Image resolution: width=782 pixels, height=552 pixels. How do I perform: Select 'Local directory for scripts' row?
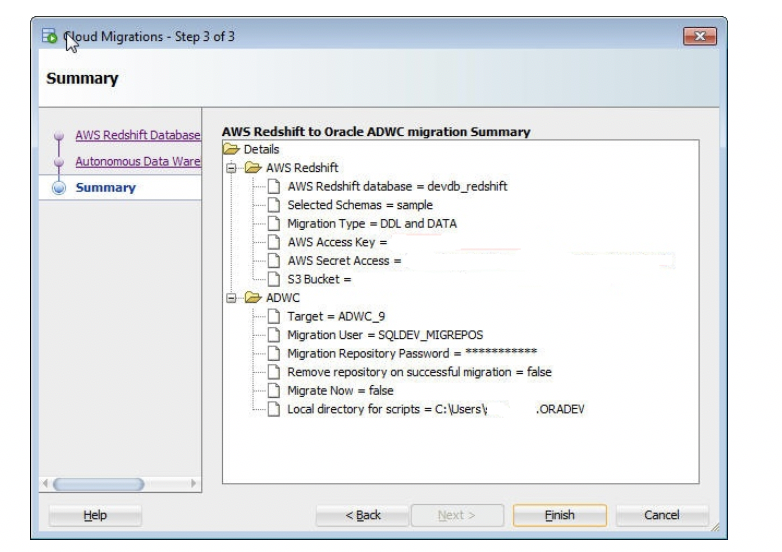pos(435,409)
